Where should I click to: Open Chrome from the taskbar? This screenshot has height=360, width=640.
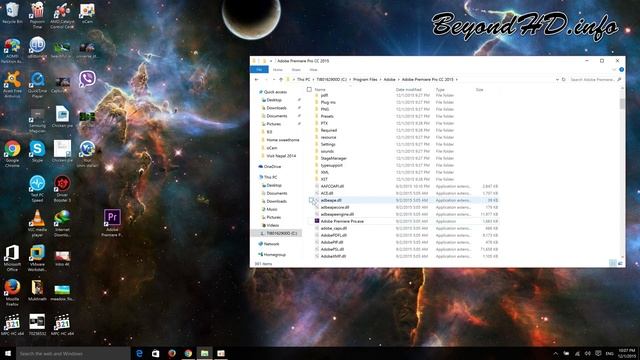188,353
